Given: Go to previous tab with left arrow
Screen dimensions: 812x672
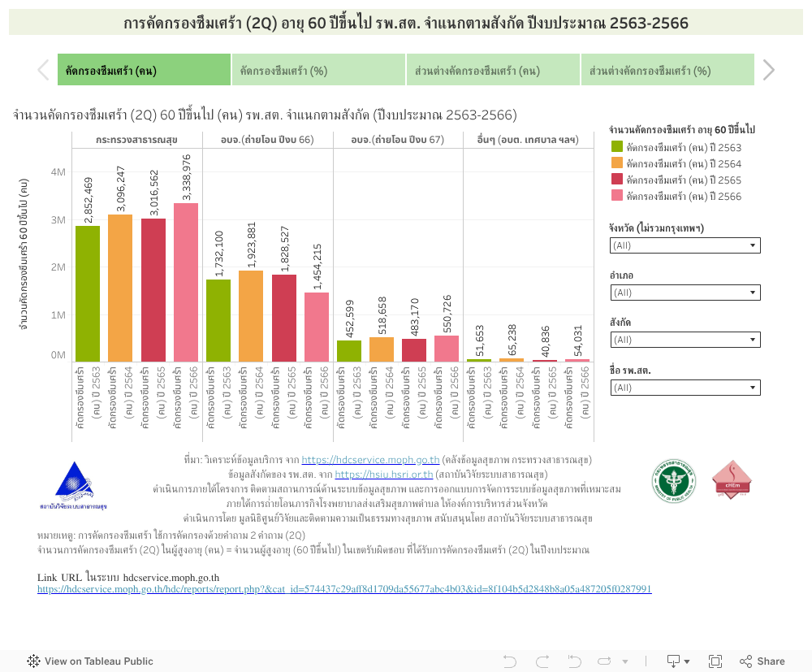Looking at the screenshot, I should pyautogui.click(x=43, y=71).
